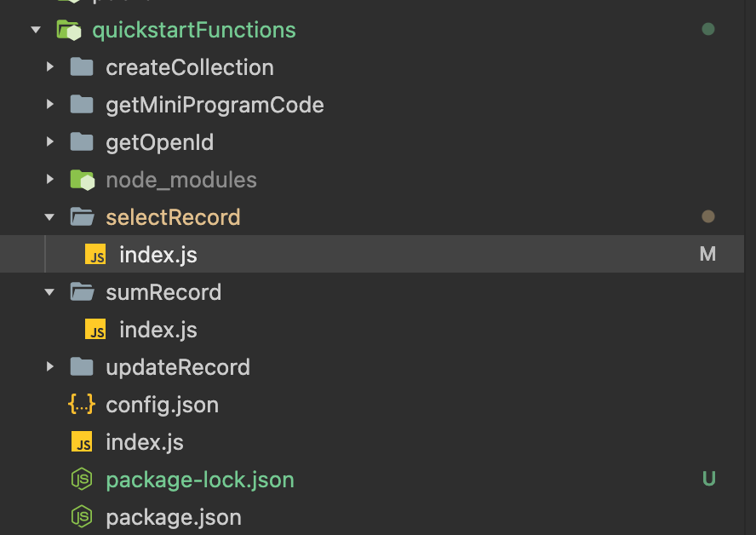Select the getMiniProgramCode folder
Screen dimensions: 756x535
coord(215,105)
